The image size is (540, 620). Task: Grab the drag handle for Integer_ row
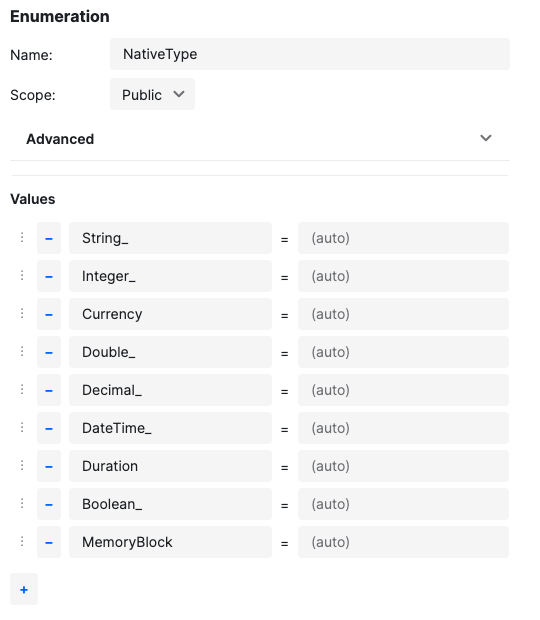tap(22, 275)
